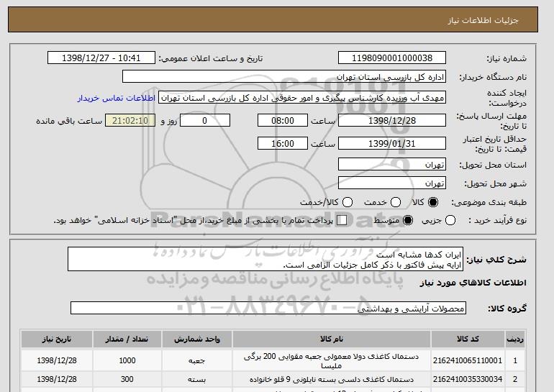554x392 pixels.
Task: Click the اطلاعات کالاهای مورد نیاز section heading
Action: coord(473,283)
